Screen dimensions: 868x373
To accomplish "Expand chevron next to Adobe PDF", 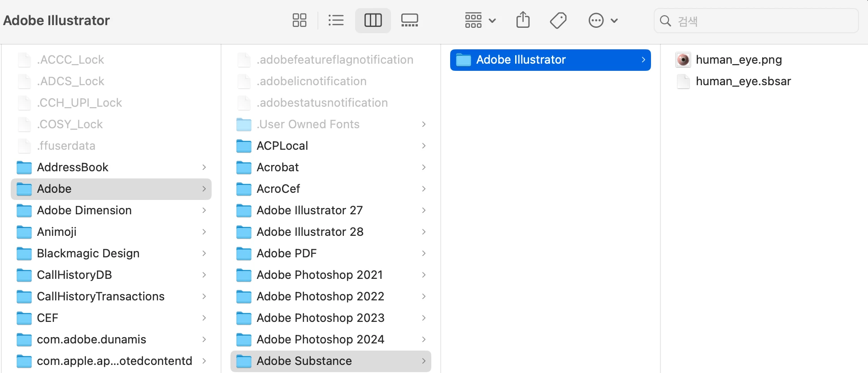I will (x=424, y=253).
